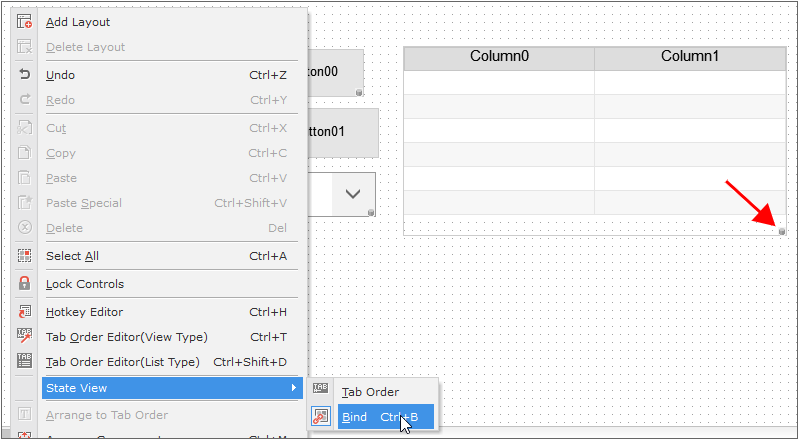Click the Tab Order Editor (List Type) icon
Image resolution: width=798 pixels, height=439 pixels.
tap(25, 361)
